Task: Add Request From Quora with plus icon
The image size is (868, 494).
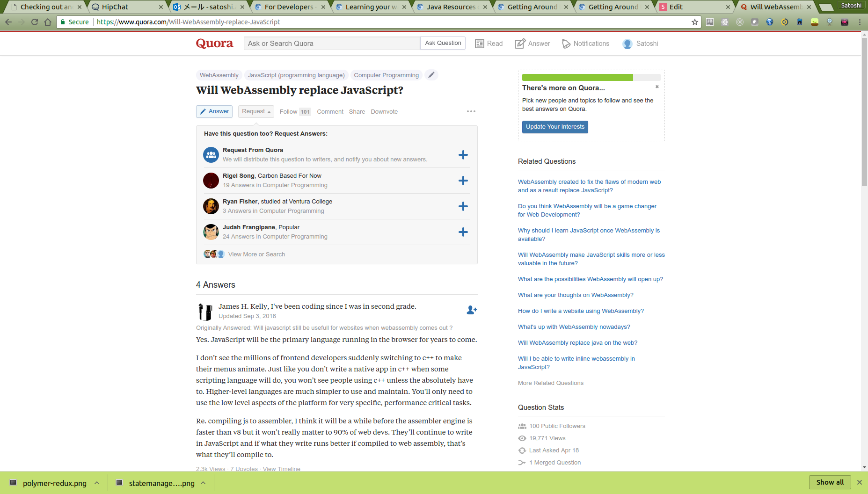Action: 463,155
